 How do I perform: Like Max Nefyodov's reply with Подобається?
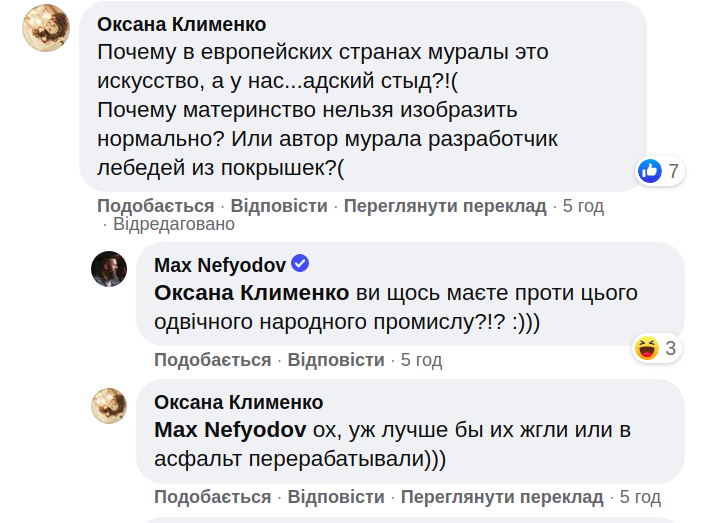[x=212, y=359]
